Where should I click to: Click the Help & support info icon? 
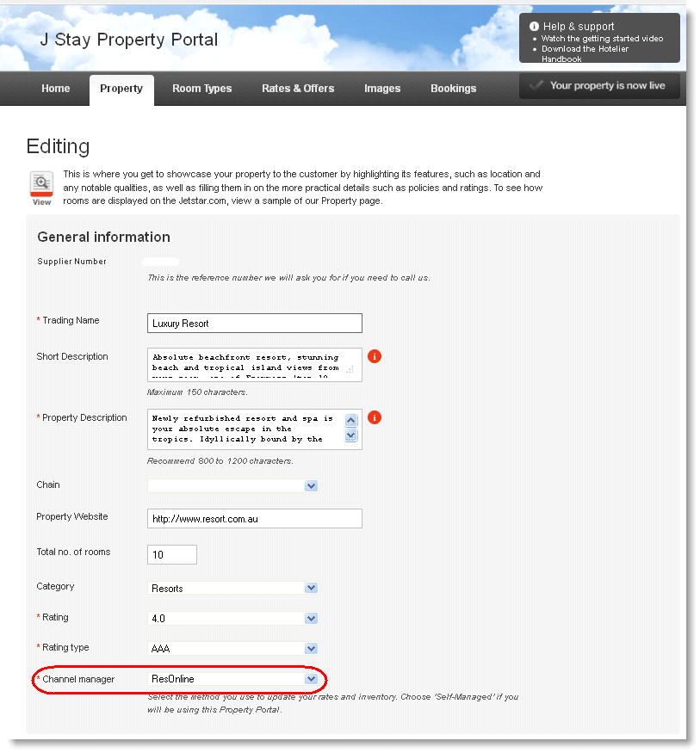coord(534,27)
